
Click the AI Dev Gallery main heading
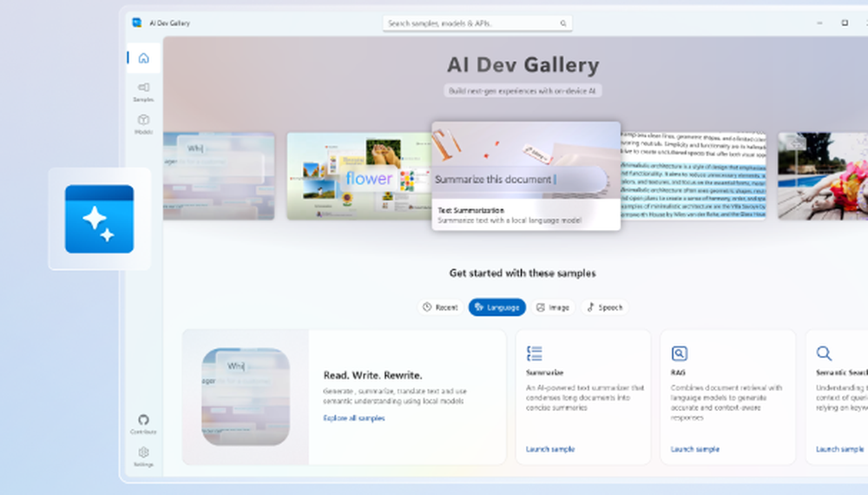(523, 65)
